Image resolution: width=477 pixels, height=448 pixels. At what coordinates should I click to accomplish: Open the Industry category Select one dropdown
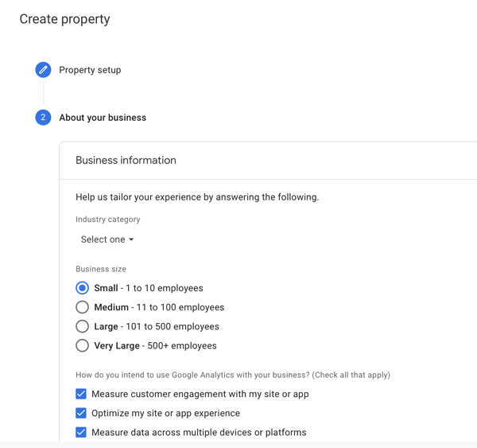[x=107, y=240]
